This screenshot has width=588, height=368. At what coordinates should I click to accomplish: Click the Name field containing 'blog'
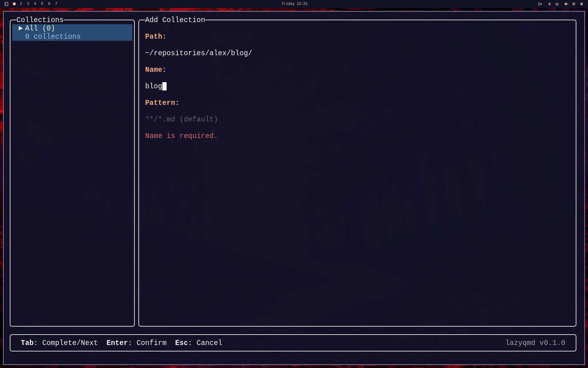(154, 86)
